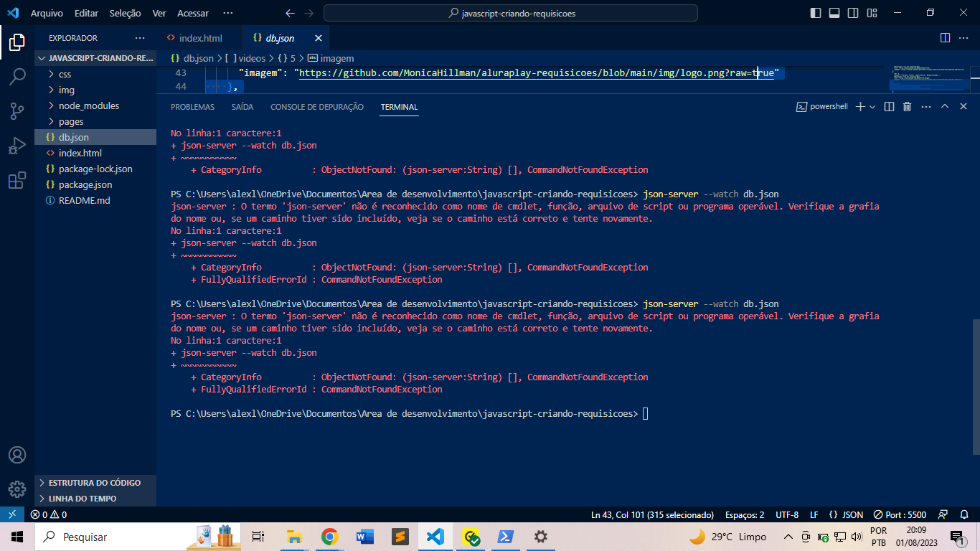980x551 pixels.
Task: Kill the terminal with trash icon
Action: [907, 106]
